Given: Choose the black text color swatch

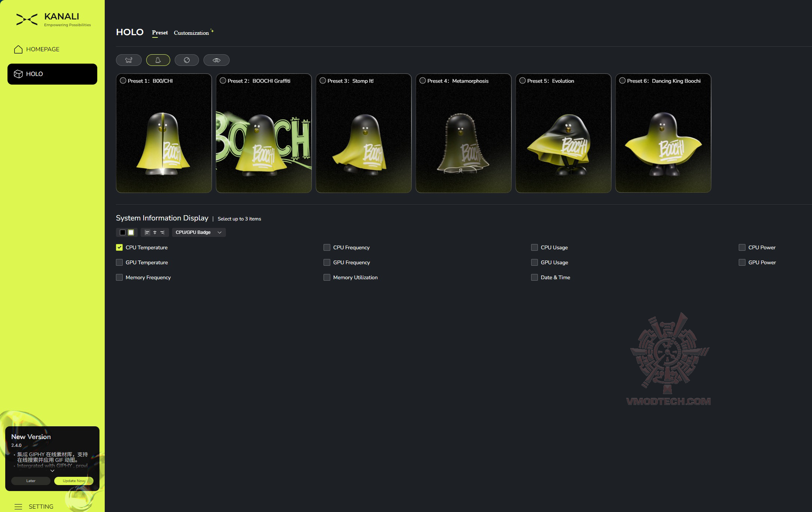Looking at the screenshot, I should (123, 232).
